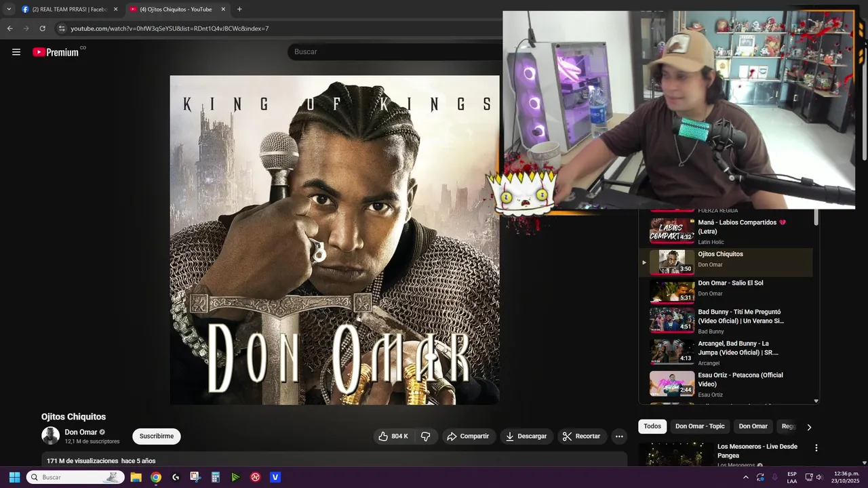Click the microphone tray icon
The image size is (868, 488).
click(x=775, y=477)
